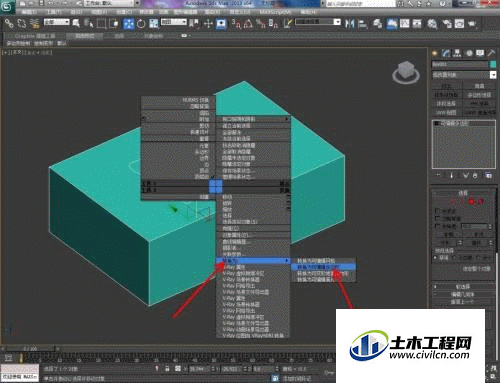Viewport: 500px width, 383px height.
Task: Click the object name input field
Action: click(460, 64)
